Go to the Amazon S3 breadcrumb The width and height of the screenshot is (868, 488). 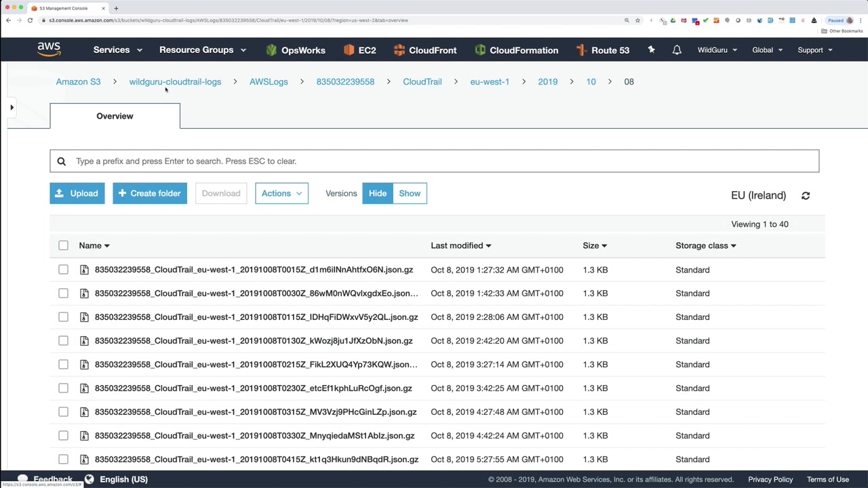click(78, 81)
